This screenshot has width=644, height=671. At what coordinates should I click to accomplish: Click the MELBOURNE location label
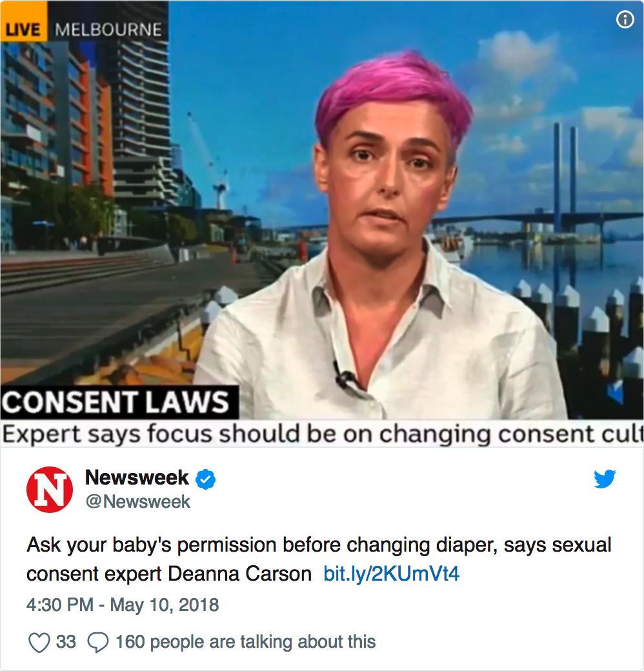point(108,30)
